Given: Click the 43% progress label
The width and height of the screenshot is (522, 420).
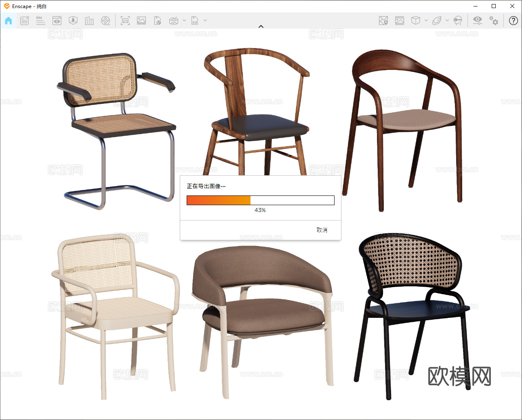Looking at the screenshot, I should 260,210.
